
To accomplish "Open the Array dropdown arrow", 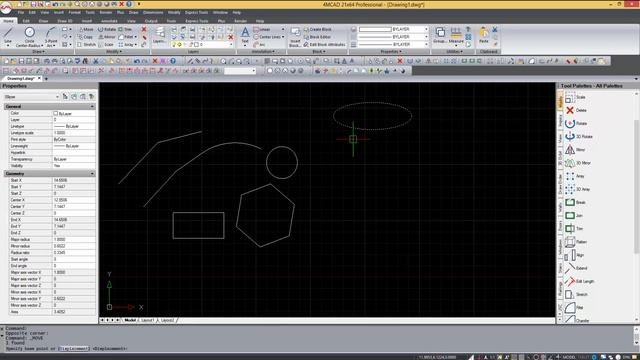I will (x=136, y=44).
